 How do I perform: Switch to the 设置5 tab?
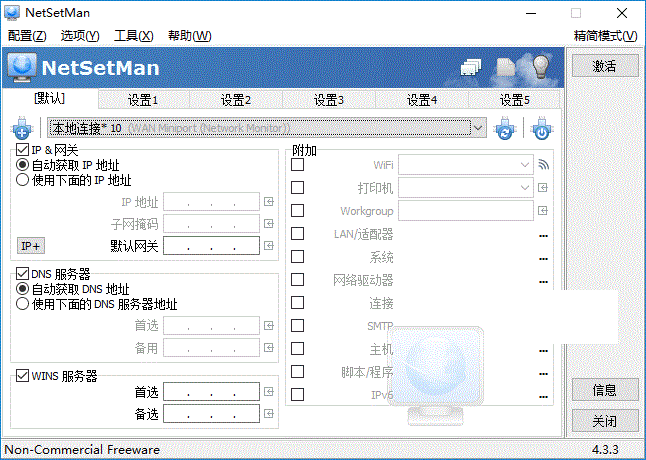(515, 100)
